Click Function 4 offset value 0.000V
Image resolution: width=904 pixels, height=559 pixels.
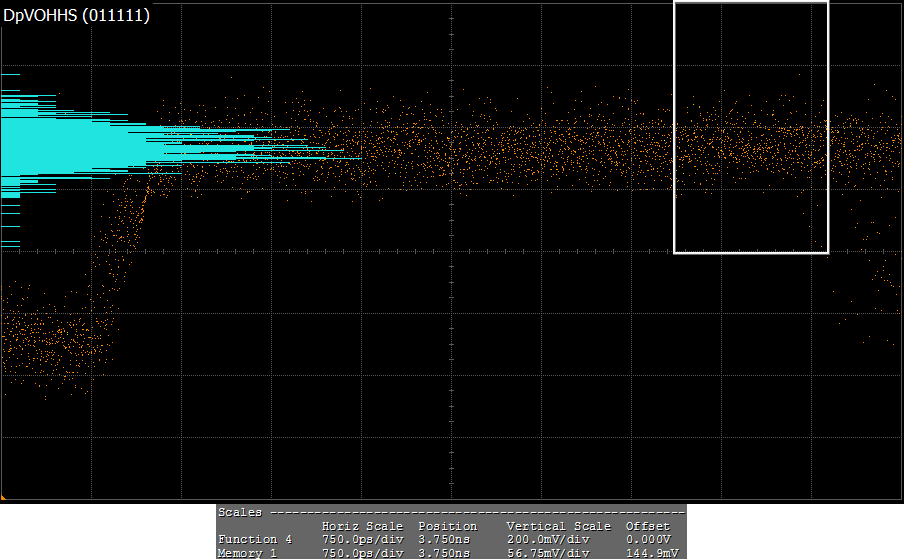650,540
